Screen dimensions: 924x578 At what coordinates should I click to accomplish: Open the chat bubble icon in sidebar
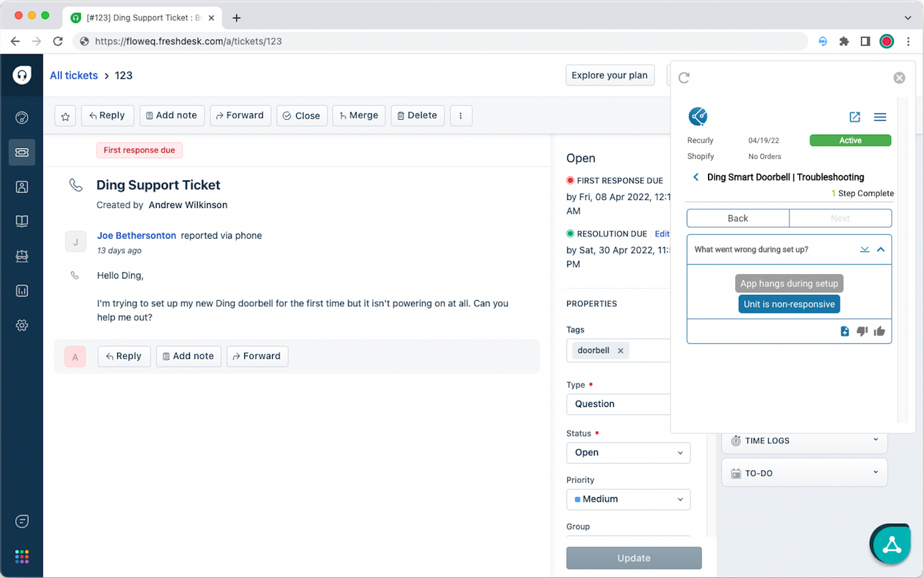pyautogui.click(x=22, y=522)
